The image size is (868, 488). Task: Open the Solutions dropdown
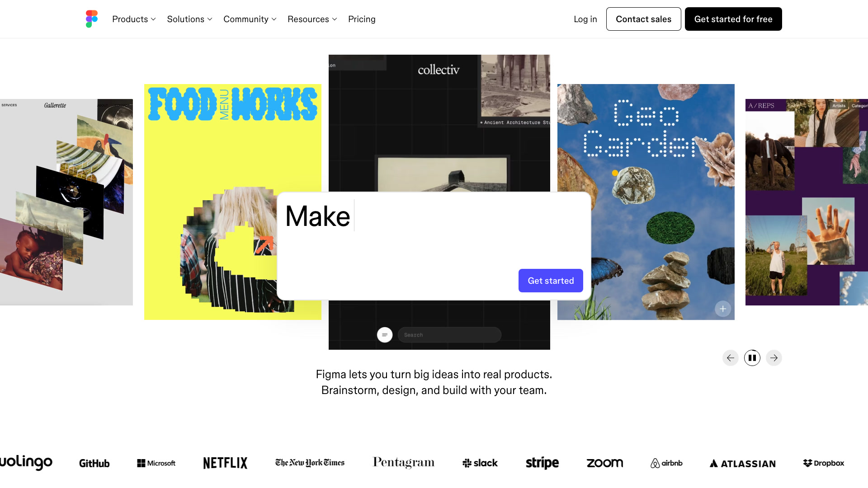[189, 19]
